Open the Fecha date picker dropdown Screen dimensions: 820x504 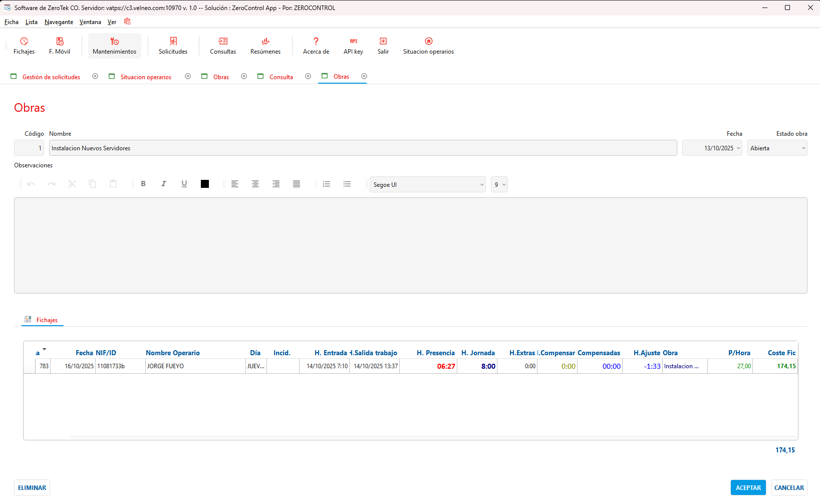point(738,148)
